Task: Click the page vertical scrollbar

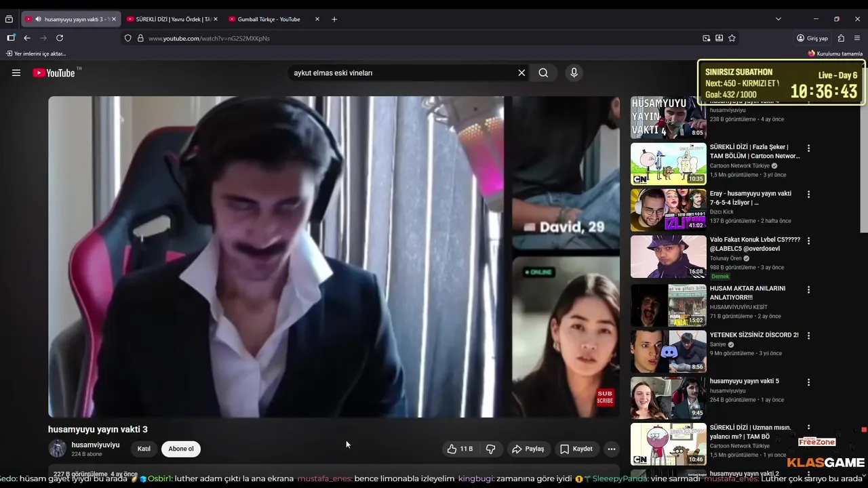Action: point(864,149)
